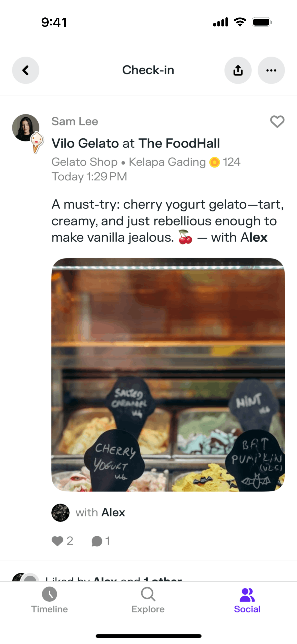Tap the back chevron button

pos(26,70)
